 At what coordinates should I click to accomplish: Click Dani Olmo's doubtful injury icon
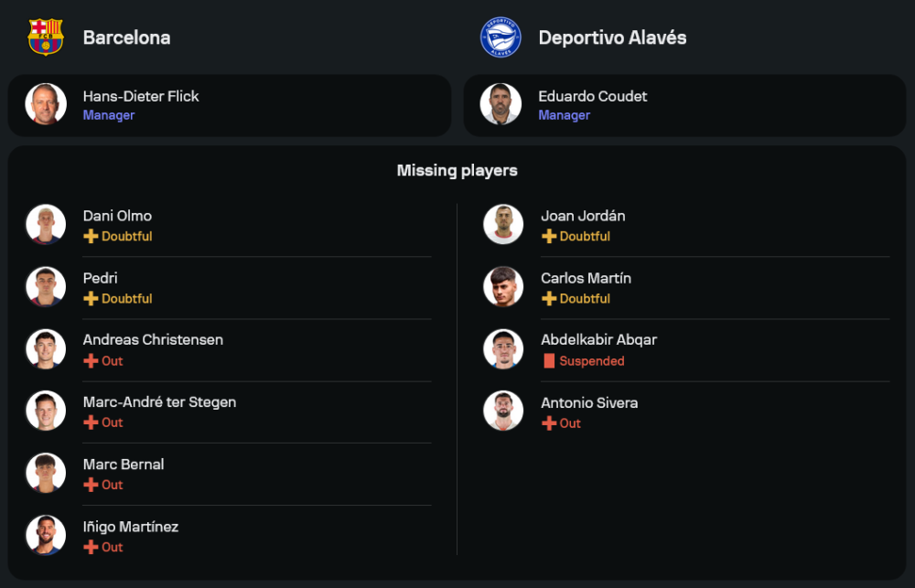(91, 236)
